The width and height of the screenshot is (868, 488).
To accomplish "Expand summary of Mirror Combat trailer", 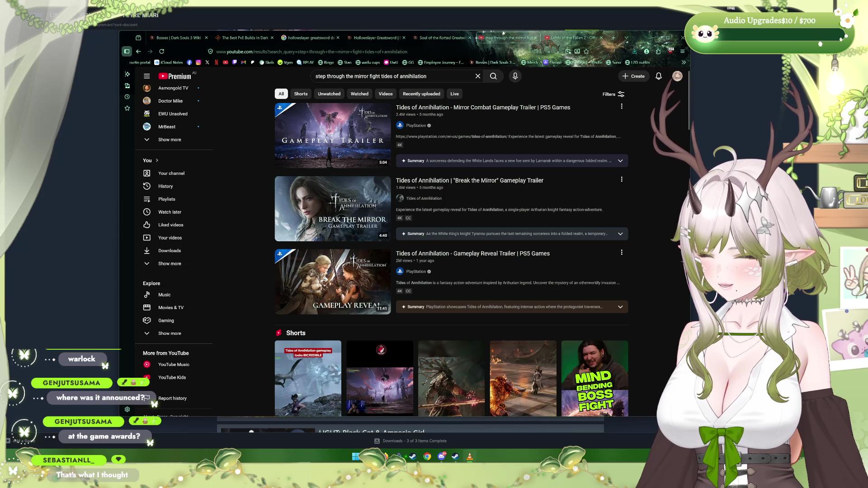I will pos(620,161).
